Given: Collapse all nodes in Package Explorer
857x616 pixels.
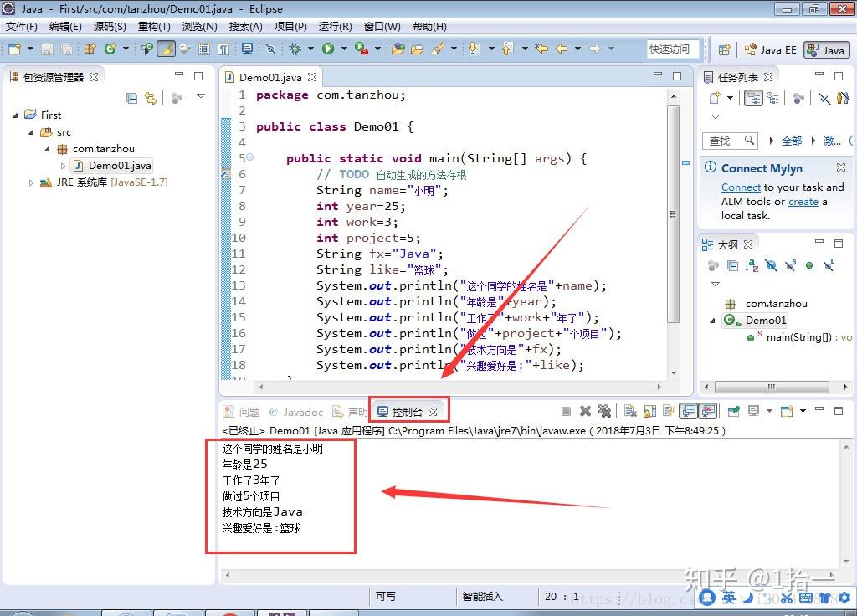Looking at the screenshot, I should pos(132,96).
